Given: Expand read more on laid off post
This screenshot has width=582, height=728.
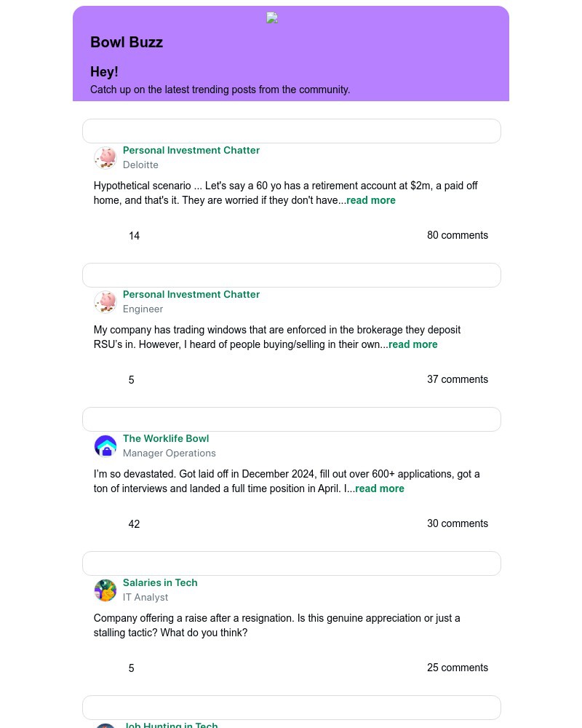Looking at the screenshot, I should [x=380, y=488].
